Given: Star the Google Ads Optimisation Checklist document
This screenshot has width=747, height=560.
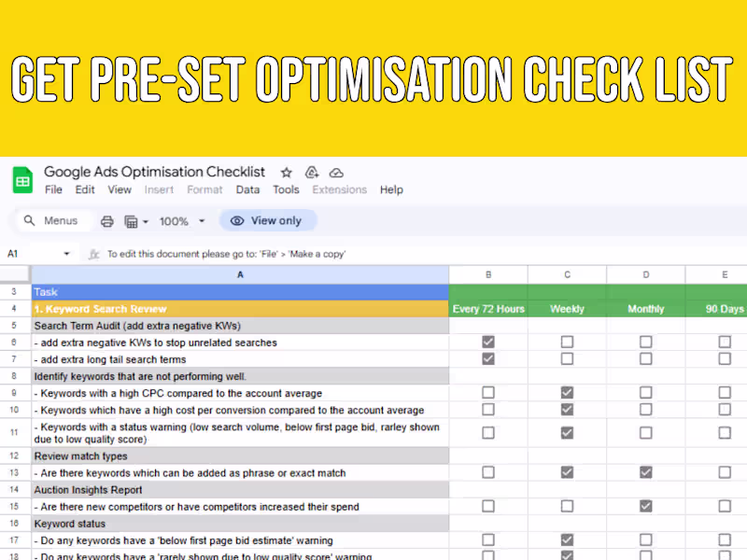Looking at the screenshot, I should pos(287,173).
